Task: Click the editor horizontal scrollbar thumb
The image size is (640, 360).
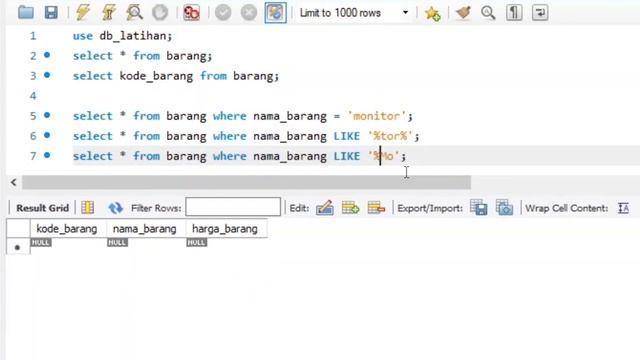Action: point(246,182)
